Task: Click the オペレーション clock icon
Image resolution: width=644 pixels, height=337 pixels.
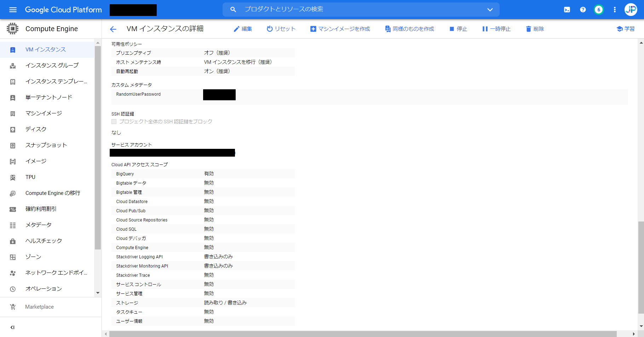Action: click(13, 289)
